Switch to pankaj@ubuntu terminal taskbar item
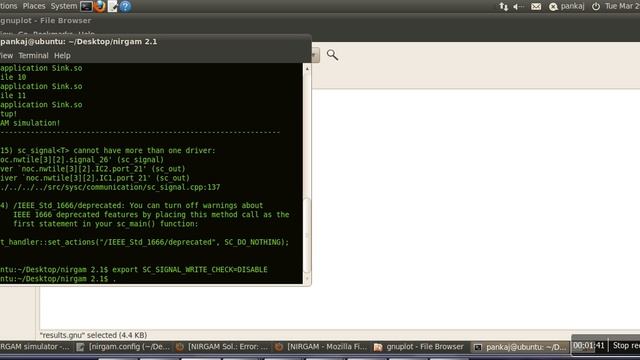Screen dimensions: 640x360 click(x=520, y=347)
